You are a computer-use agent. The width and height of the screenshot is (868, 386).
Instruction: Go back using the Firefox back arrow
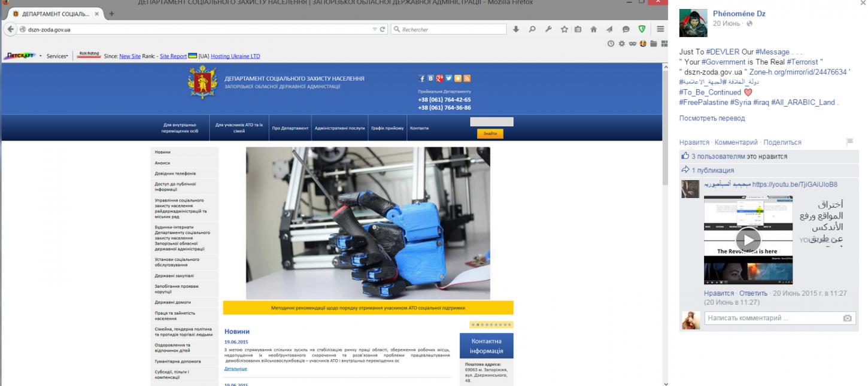(10, 29)
